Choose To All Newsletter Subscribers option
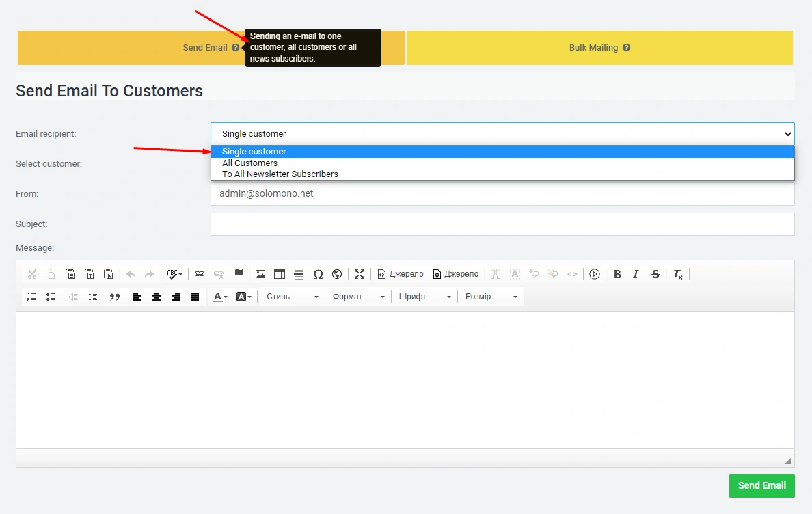 tap(280, 174)
